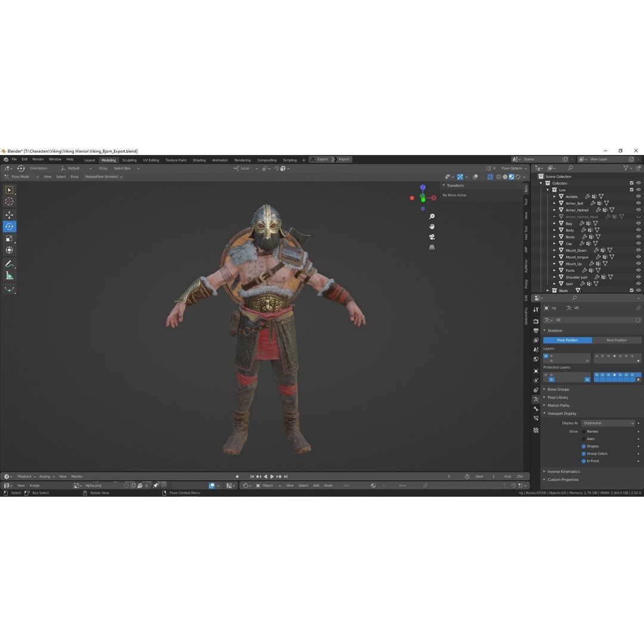Open the Bone properties tab icon
Screen dimensions: 644x644
click(x=536, y=408)
